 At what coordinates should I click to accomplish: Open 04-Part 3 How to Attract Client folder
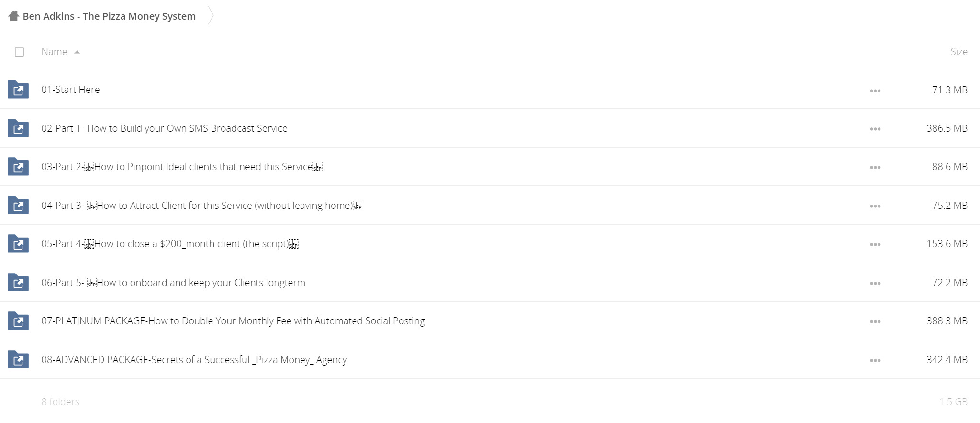(x=202, y=206)
